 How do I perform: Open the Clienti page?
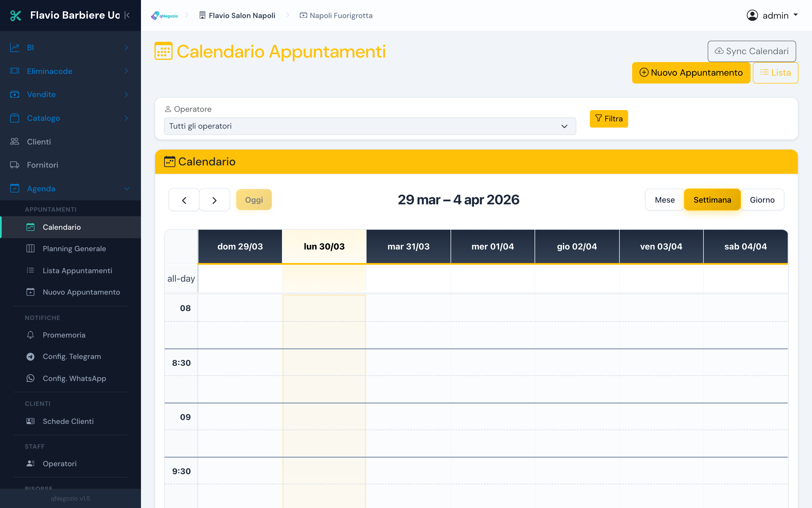pyautogui.click(x=70, y=141)
